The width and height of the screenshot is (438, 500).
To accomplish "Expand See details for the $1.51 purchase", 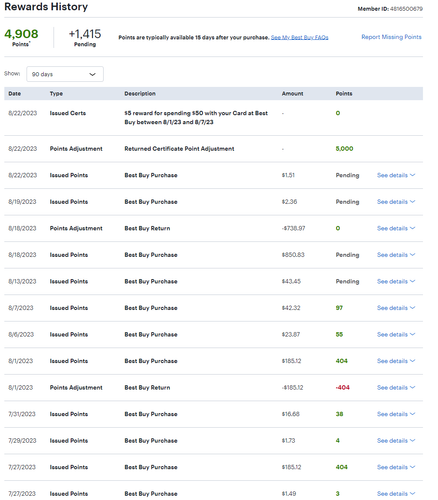I will (x=396, y=175).
